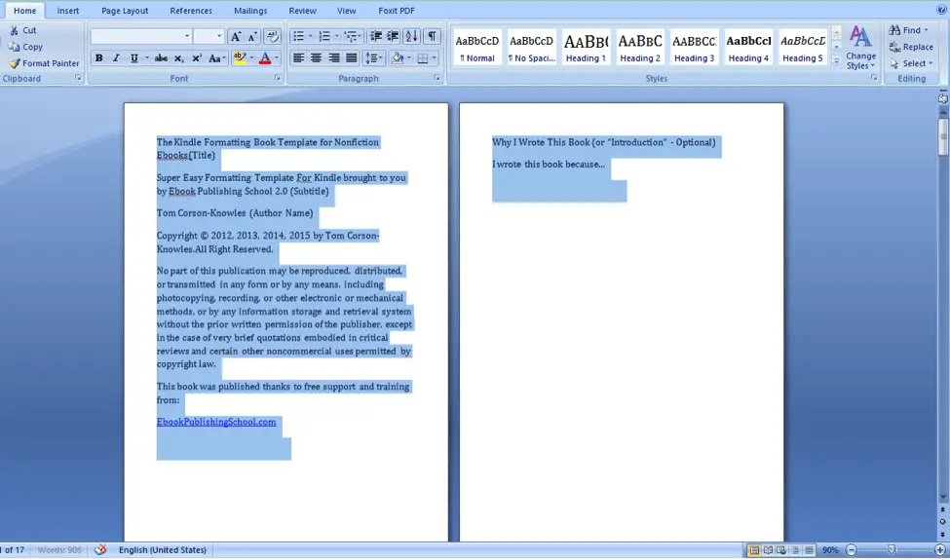Set align text left
Viewport: 950px width, 560px height.
(299, 58)
